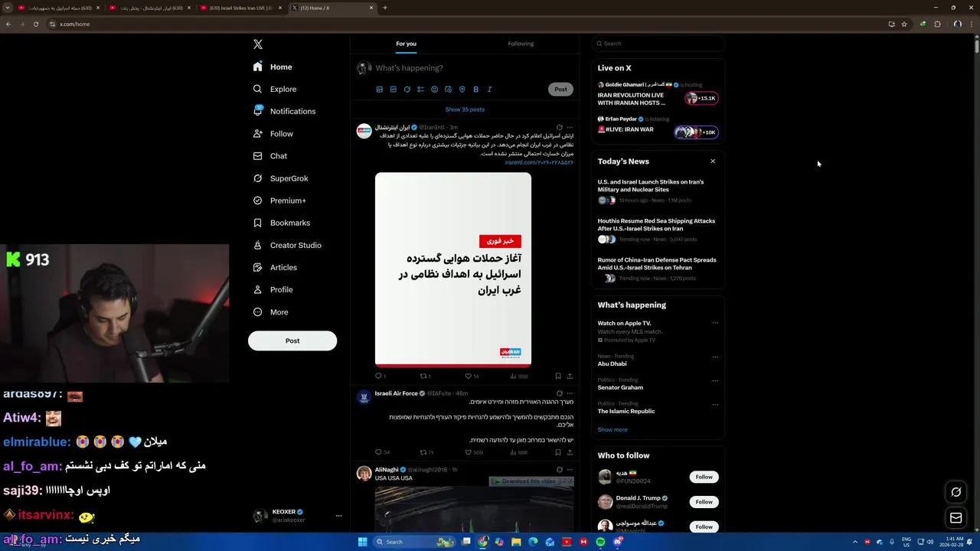
Task: Open Bookmarks in the sidebar
Action: (x=282, y=223)
